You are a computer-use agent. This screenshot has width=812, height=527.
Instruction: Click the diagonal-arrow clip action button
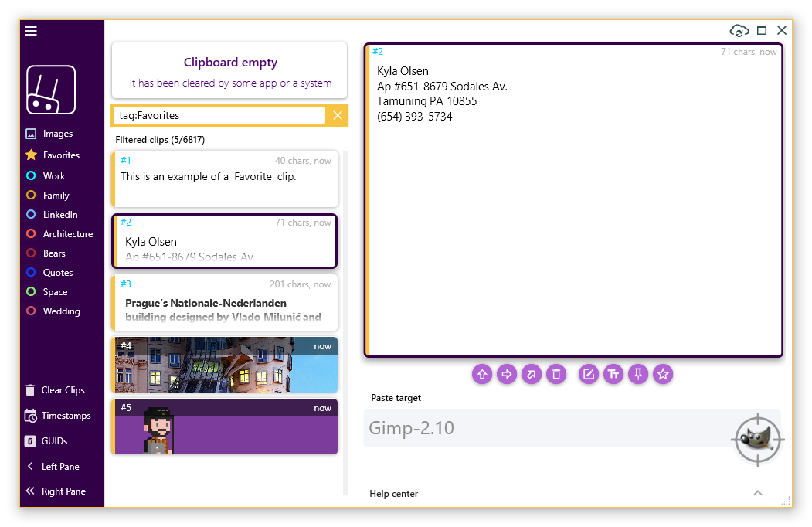coord(532,374)
